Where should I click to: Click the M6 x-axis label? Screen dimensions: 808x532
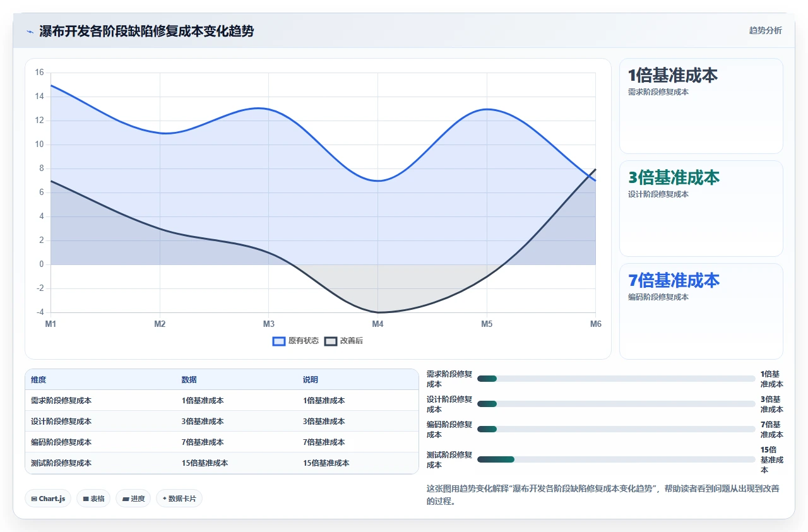[596, 324]
